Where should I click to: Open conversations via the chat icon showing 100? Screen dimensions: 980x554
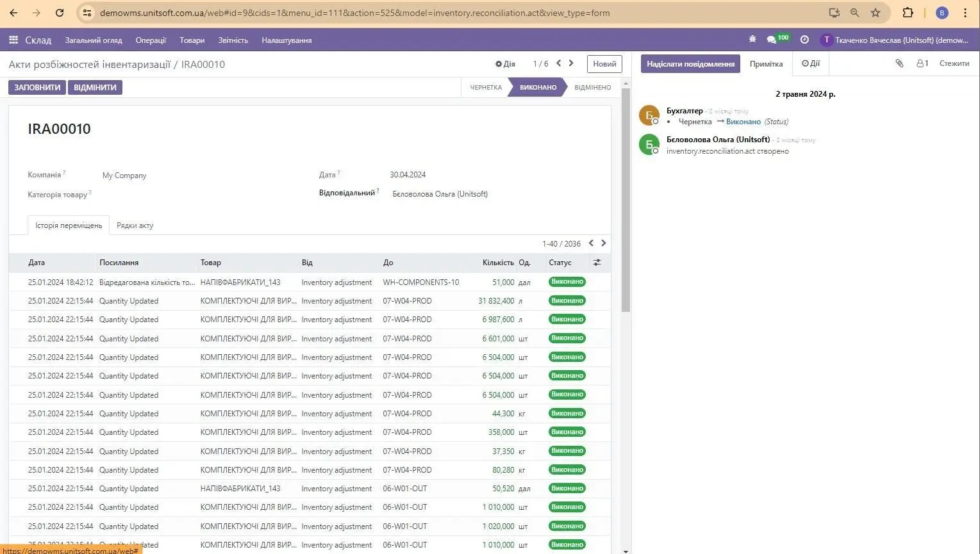point(772,38)
